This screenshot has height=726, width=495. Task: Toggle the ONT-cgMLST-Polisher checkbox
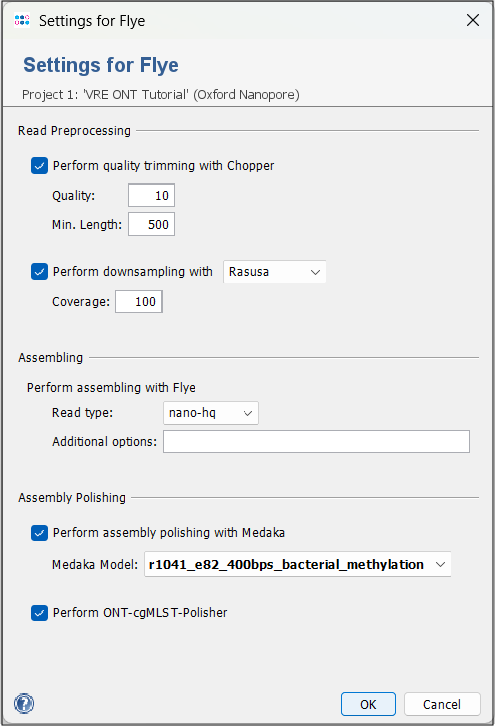coord(39,613)
